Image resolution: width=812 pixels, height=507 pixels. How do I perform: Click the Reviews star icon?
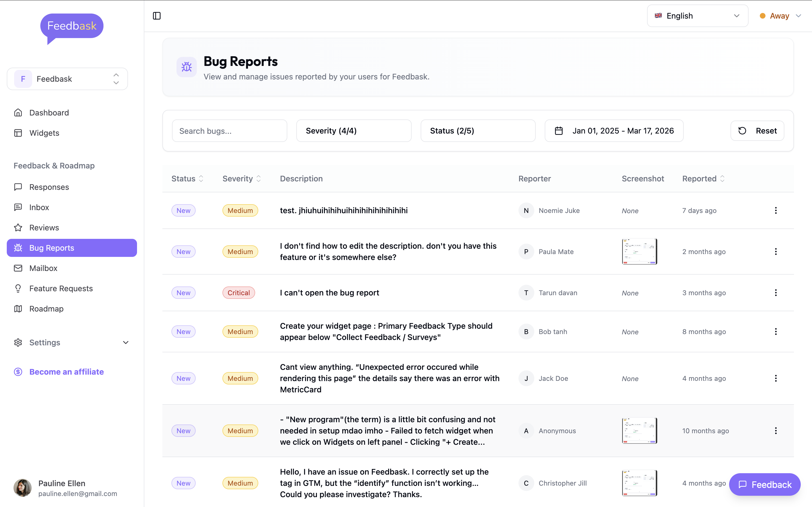tap(18, 227)
